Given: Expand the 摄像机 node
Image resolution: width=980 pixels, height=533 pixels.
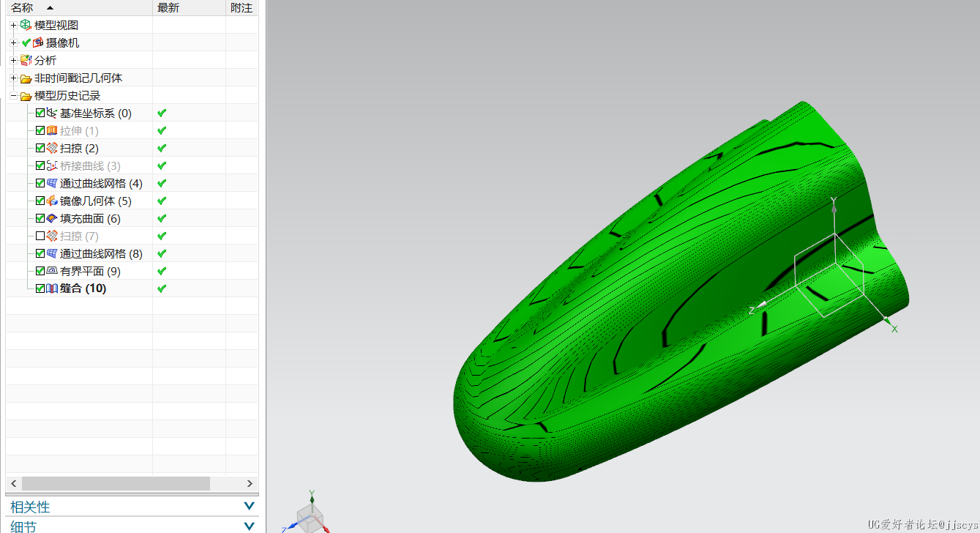Looking at the screenshot, I should [x=13, y=42].
